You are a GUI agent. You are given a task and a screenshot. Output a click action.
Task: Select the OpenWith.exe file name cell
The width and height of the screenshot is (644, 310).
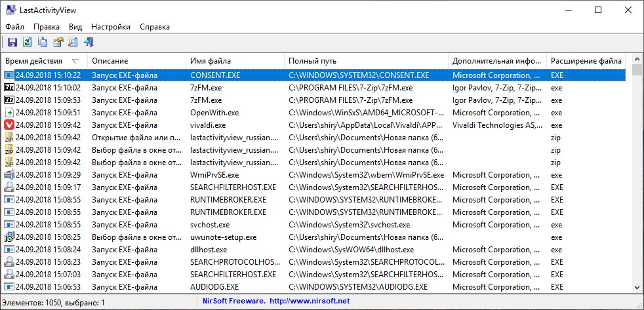[x=214, y=113]
